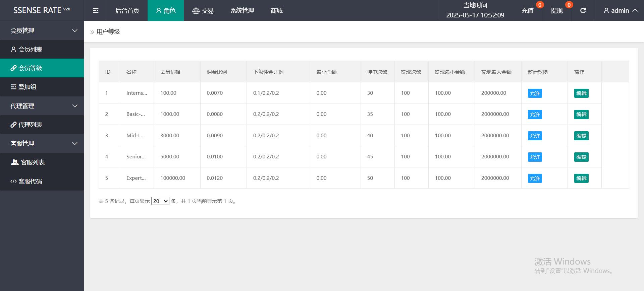
Task: Open 客服代码 in the sidebar
Action: point(42,181)
